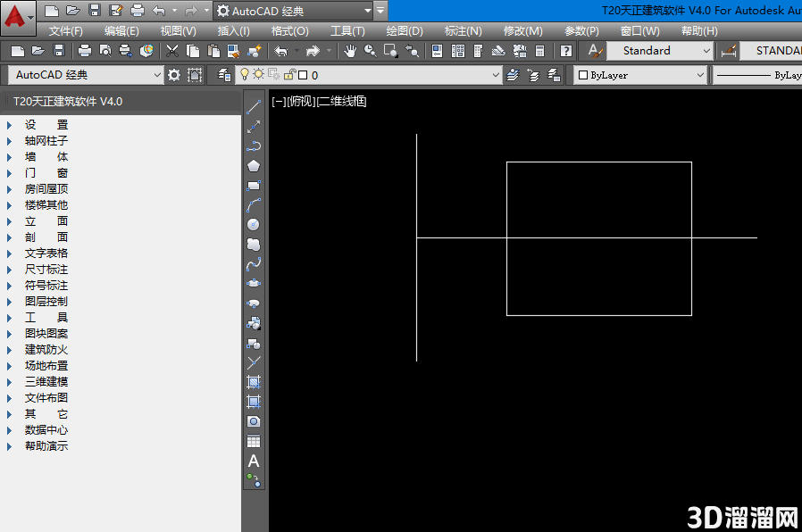The height and width of the screenshot is (532, 802).
Task: Select the Make Block tool
Action: pyautogui.click(x=254, y=343)
